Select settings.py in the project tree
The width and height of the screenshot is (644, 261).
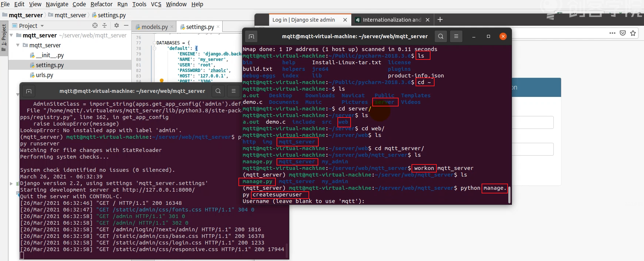coord(47,65)
